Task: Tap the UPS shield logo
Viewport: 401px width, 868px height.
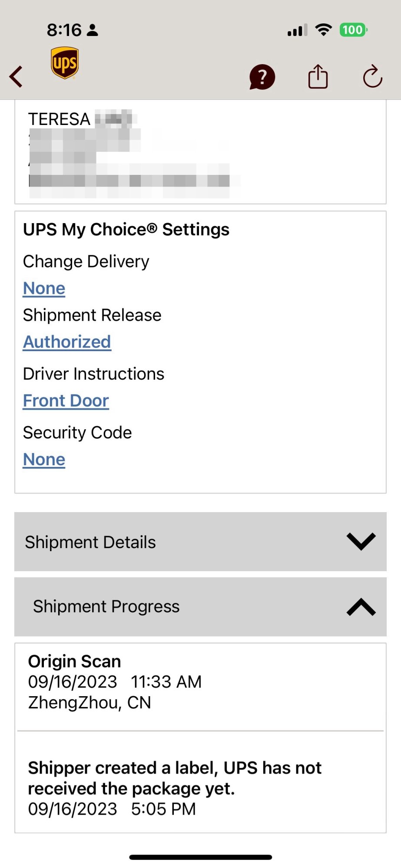Action: point(65,63)
